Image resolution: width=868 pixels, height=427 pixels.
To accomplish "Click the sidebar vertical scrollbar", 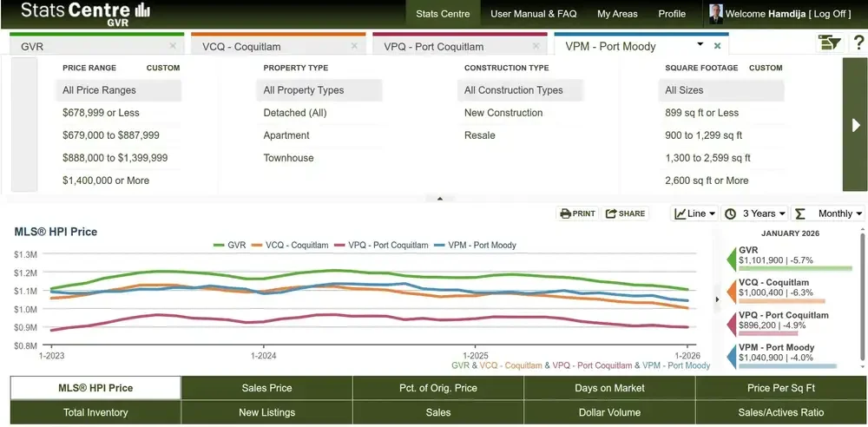I will pyautogui.click(x=863, y=296).
